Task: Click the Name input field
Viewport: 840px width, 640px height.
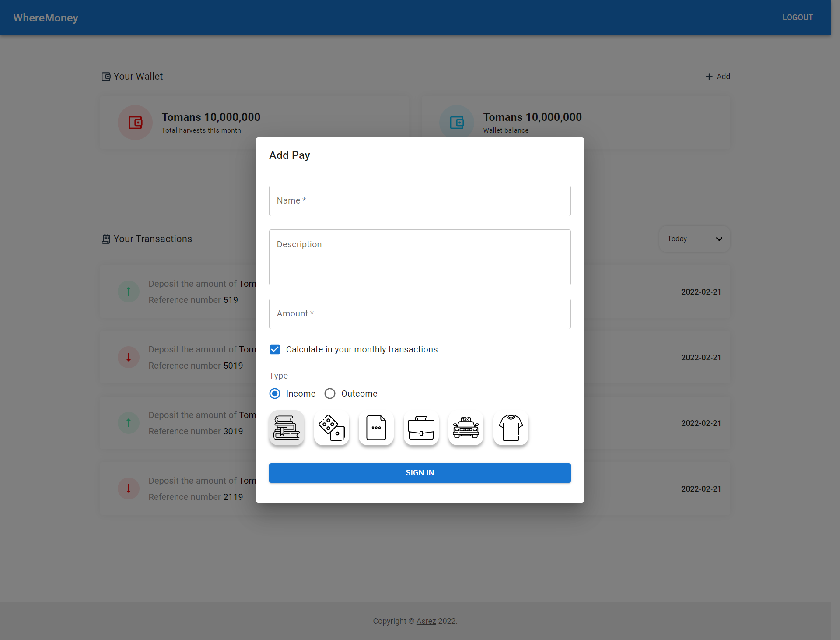Action: point(420,201)
